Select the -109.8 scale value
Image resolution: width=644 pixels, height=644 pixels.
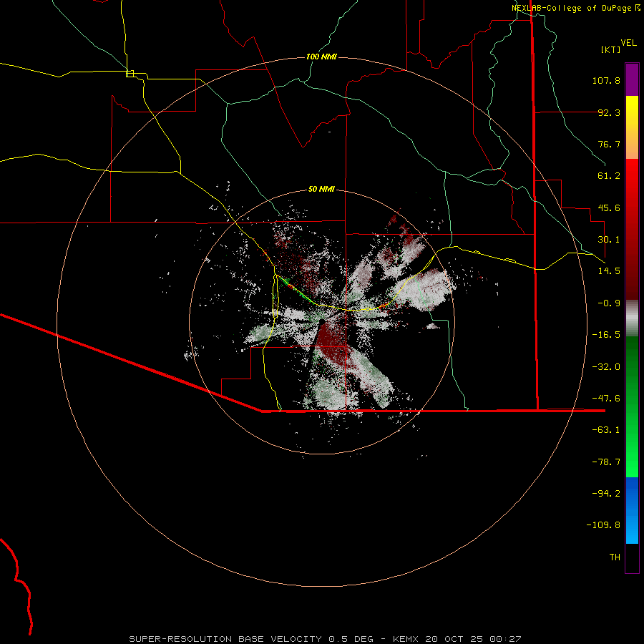tap(603, 525)
